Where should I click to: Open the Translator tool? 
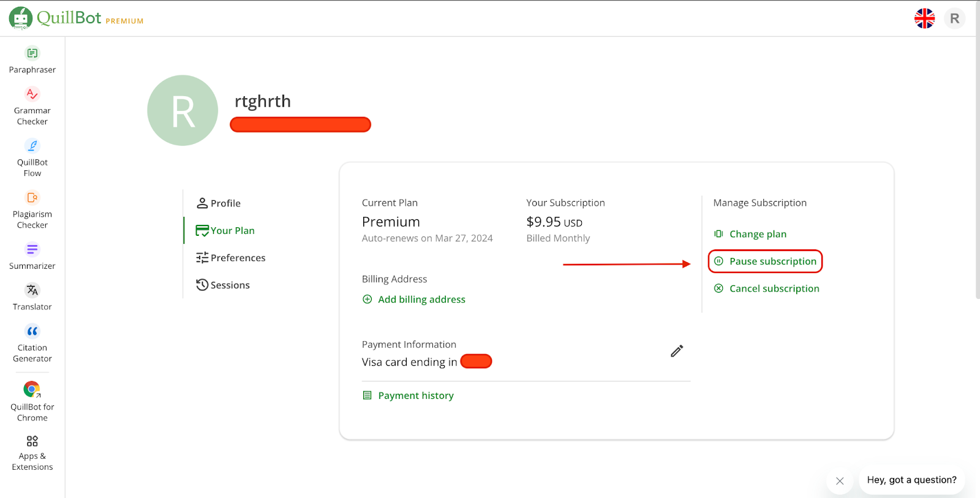[x=32, y=297]
